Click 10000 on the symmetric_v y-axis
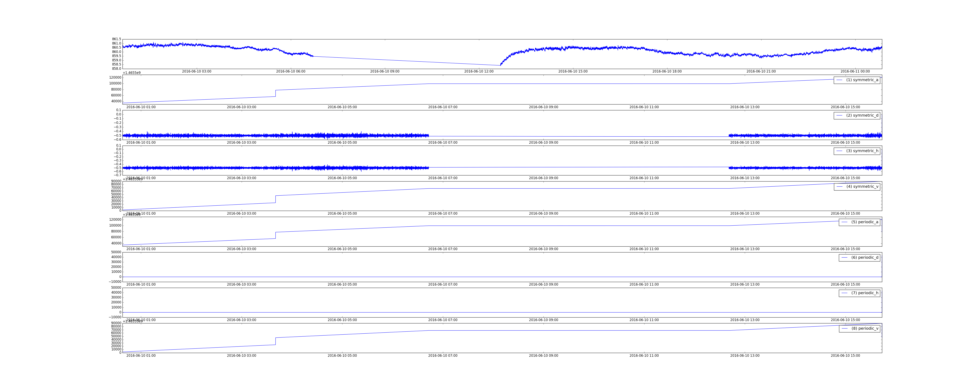The height and width of the screenshot is (392, 980). pyautogui.click(x=116, y=207)
